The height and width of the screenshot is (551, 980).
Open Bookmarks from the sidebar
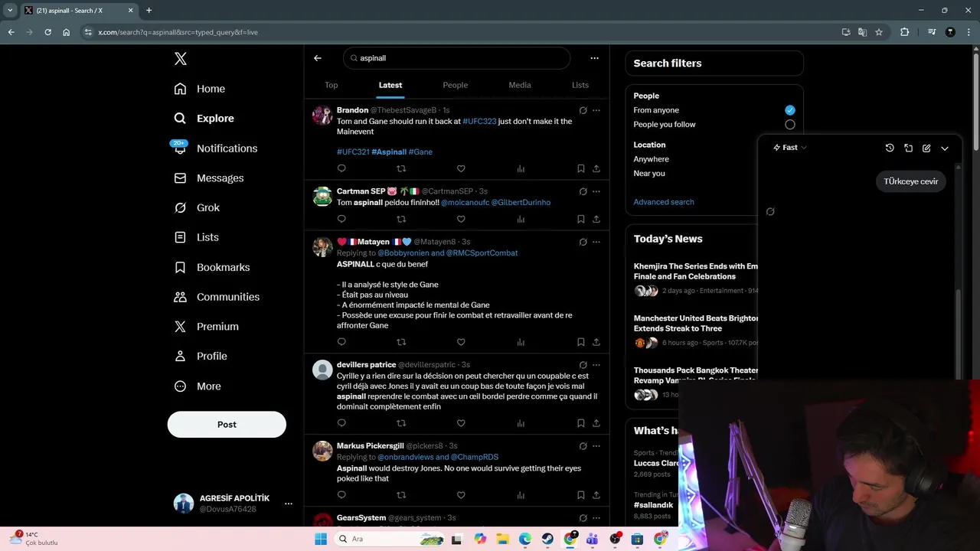click(212, 267)
